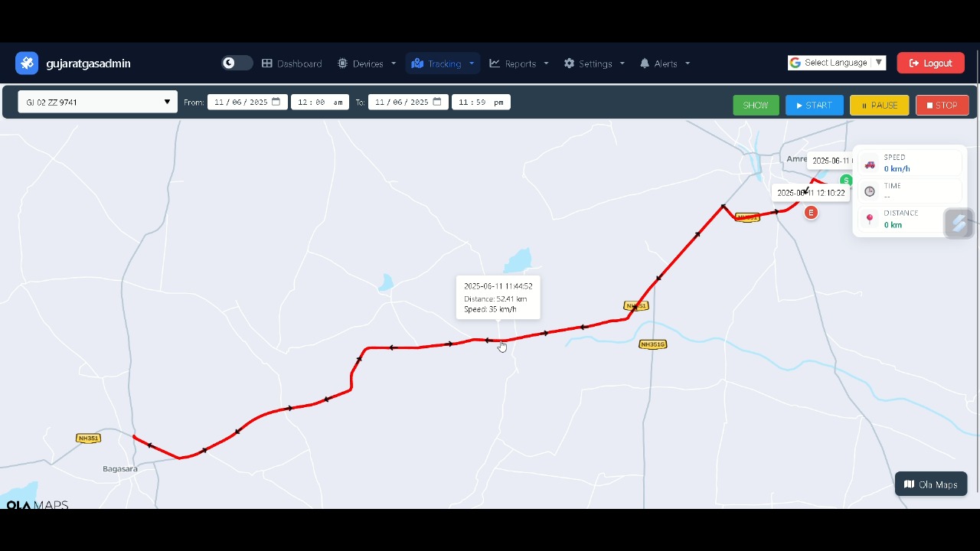Image resolution: width=980 pixels, height=551 pixels.
Task: Open the Tracking menu
Action: pyautogui.click(x=443, y=64)
